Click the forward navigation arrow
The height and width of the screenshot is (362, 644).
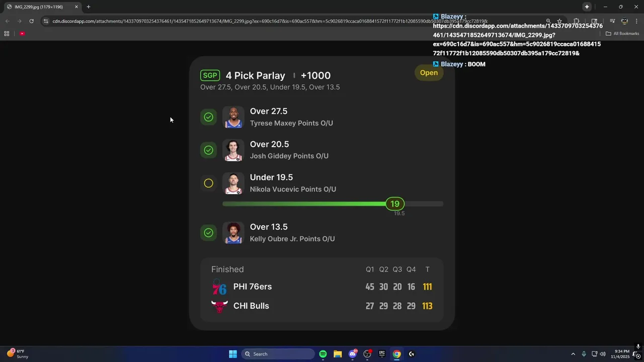pos(19,21)
